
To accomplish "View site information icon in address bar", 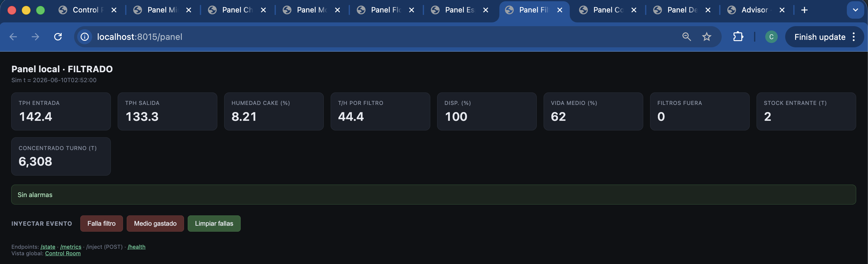I will tap(85, 37).
